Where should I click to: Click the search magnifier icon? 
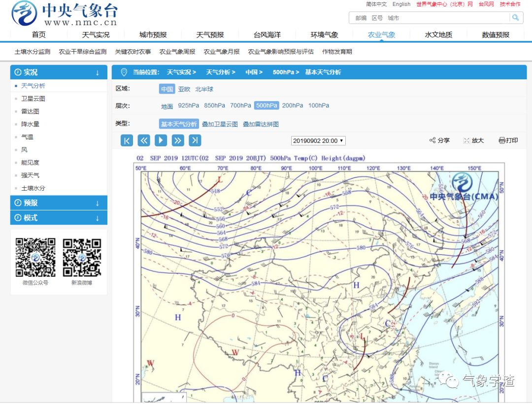click(515, 18)
